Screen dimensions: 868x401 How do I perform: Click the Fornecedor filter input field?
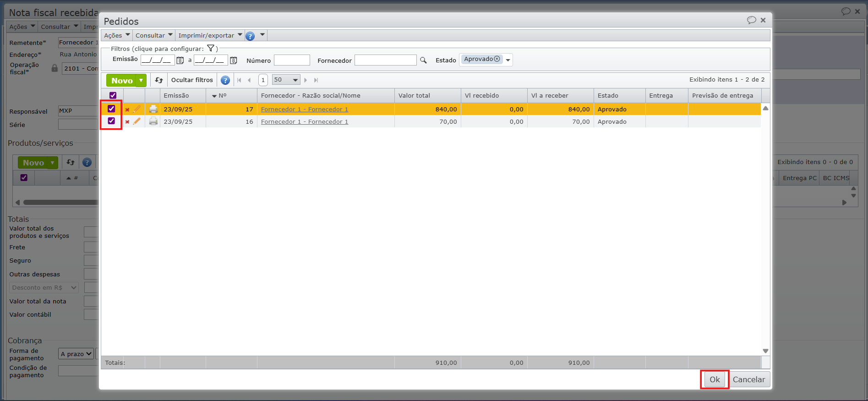(x=386, y=60)
